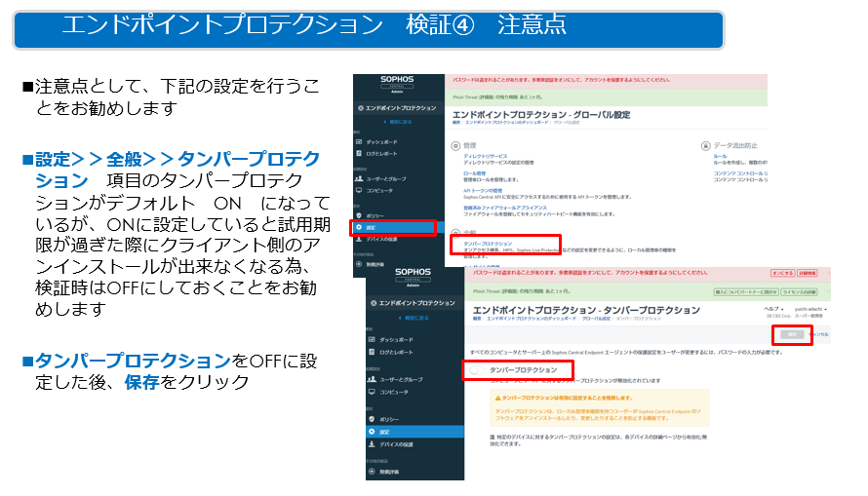Viewport: 868px width, 496px height.
Task: Click 管理 section gear icon in Global Settings
Action: [x=455, y=146]
